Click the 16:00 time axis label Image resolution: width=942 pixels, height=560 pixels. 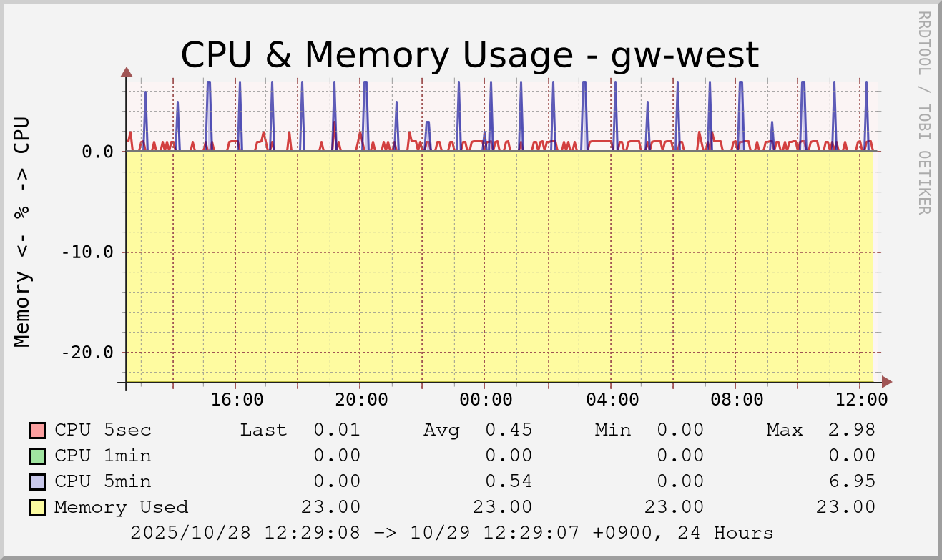click(237, 399)
